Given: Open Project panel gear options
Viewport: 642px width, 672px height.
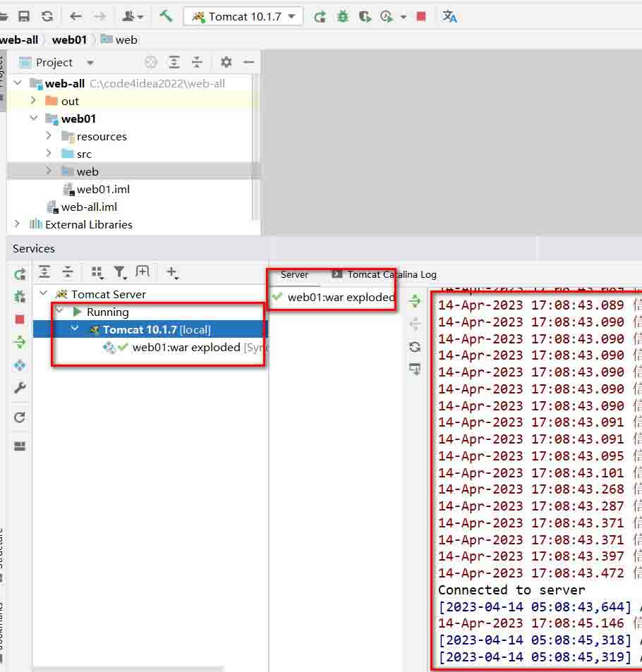Looking at the screenshot, I should coord(226,63).
